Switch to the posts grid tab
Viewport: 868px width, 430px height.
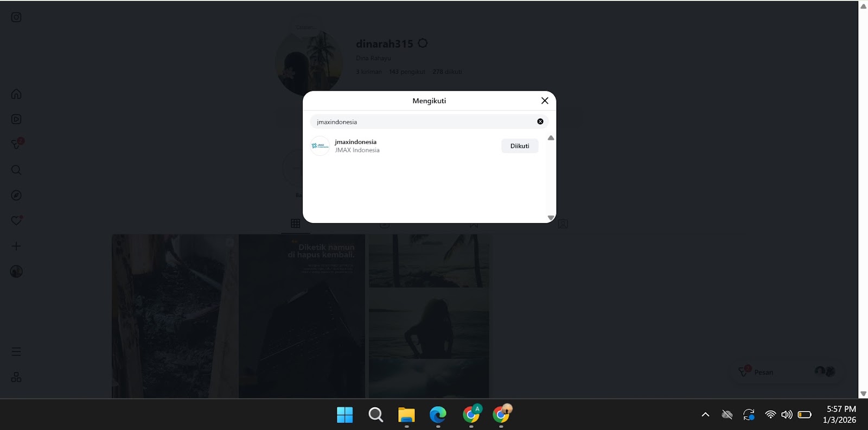point(296,223)
